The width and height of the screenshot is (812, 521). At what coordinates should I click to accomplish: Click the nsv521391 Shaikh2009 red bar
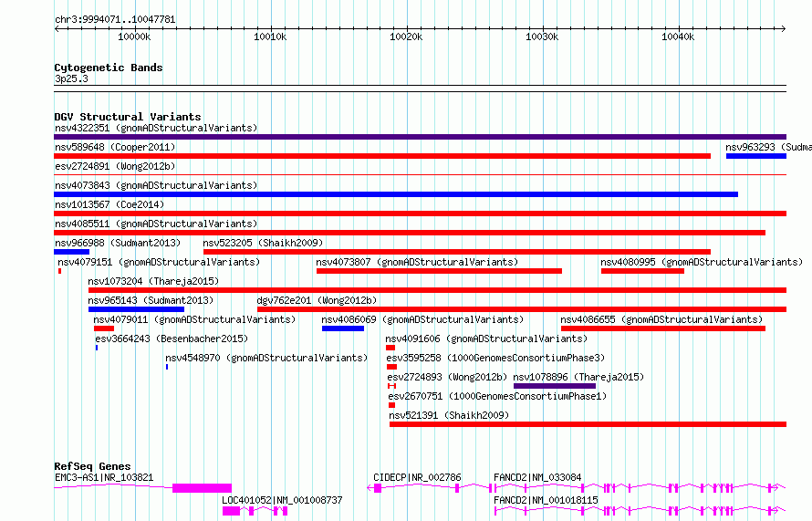point(588,424)
